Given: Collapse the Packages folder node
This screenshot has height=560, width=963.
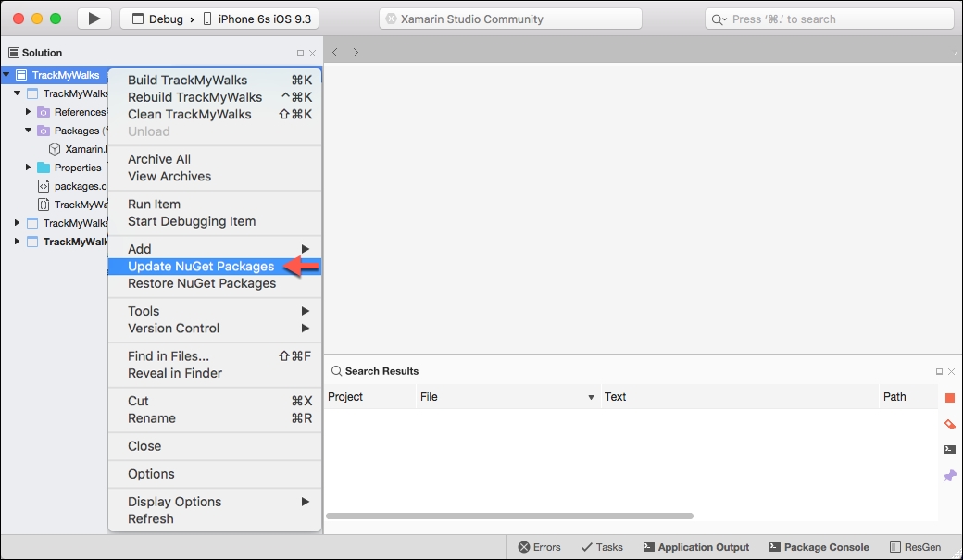Looking at the screenshot, I should [x=29, y=131].
